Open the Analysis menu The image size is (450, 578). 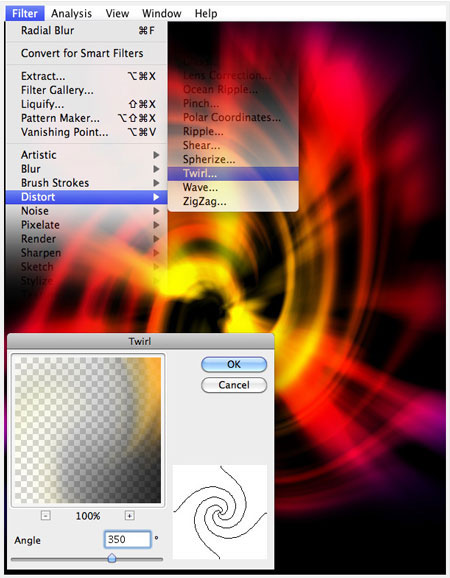pos(71,13)
